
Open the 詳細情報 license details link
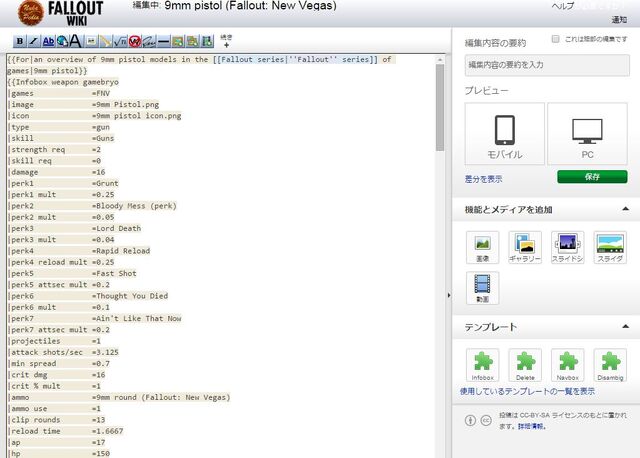(532, 426)
